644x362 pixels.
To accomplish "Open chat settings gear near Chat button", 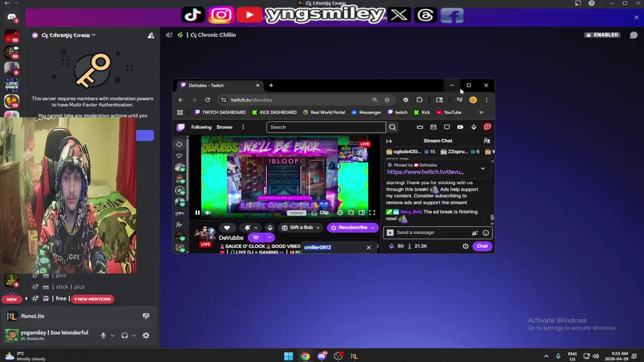I will point(465,246).
